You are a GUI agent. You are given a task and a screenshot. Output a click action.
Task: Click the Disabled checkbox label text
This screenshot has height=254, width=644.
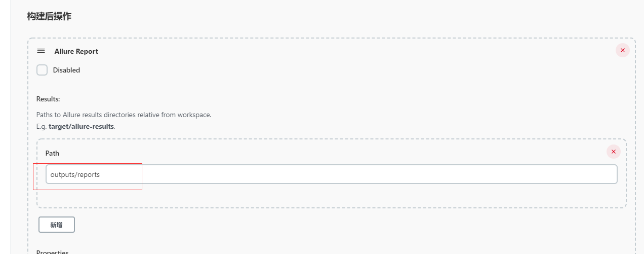tap(66, 70)
